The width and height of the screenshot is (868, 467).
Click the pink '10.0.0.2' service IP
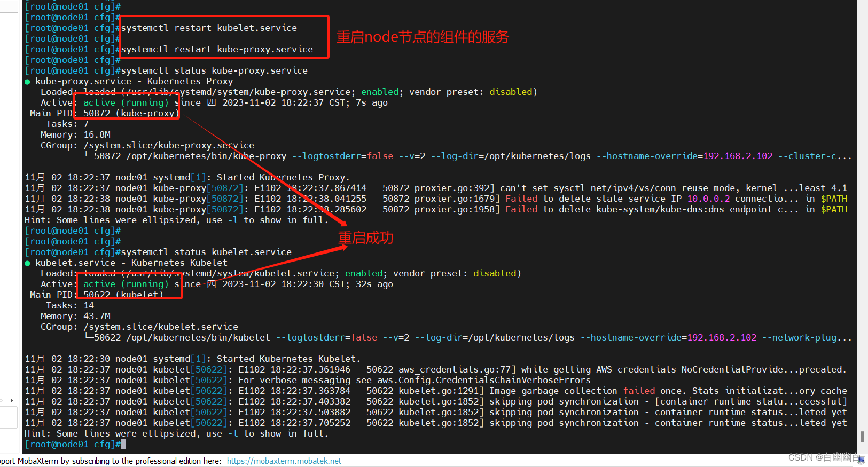[x=708, y=199]
